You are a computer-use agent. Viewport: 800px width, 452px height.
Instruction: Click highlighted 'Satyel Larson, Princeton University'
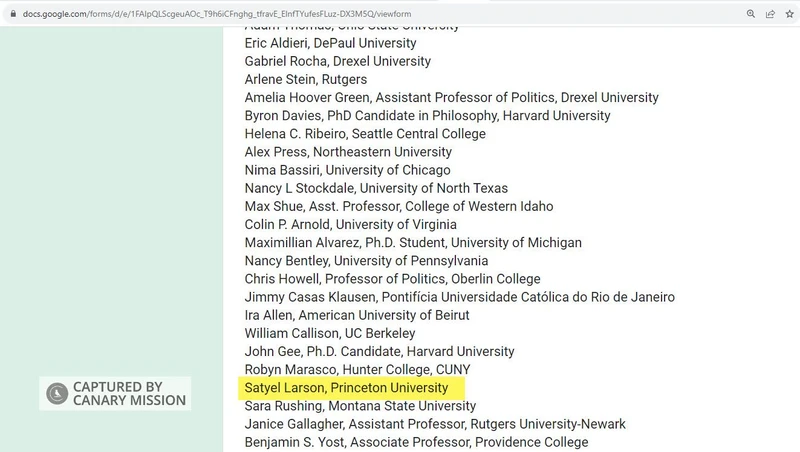coord(346,388)
